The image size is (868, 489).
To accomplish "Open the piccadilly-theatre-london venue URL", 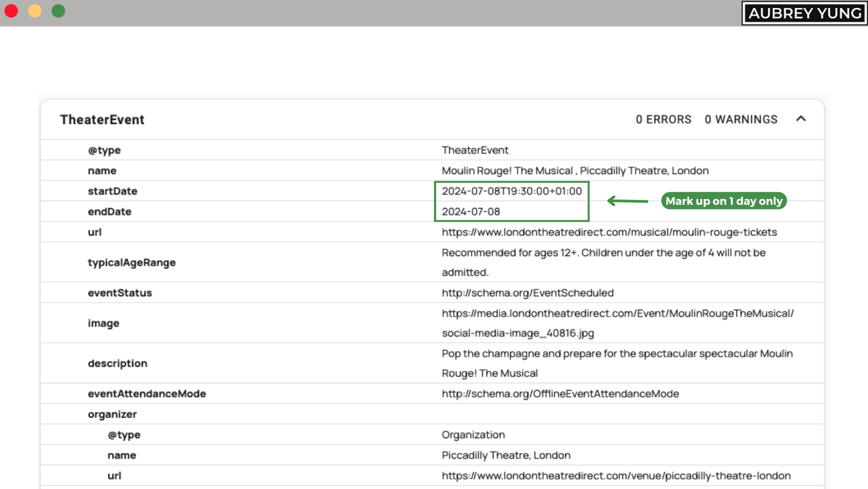I will pos(616,475).
